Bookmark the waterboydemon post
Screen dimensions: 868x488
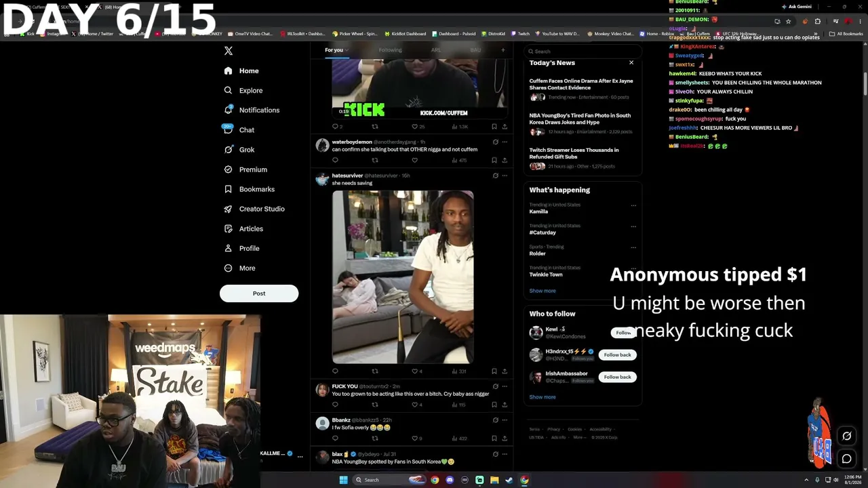point(494,161)
